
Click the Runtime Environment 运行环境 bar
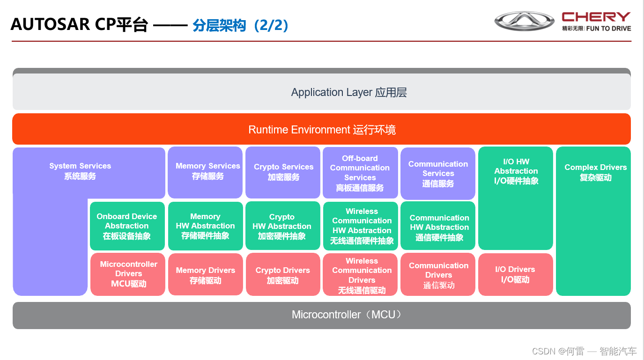tap(322, 129)
